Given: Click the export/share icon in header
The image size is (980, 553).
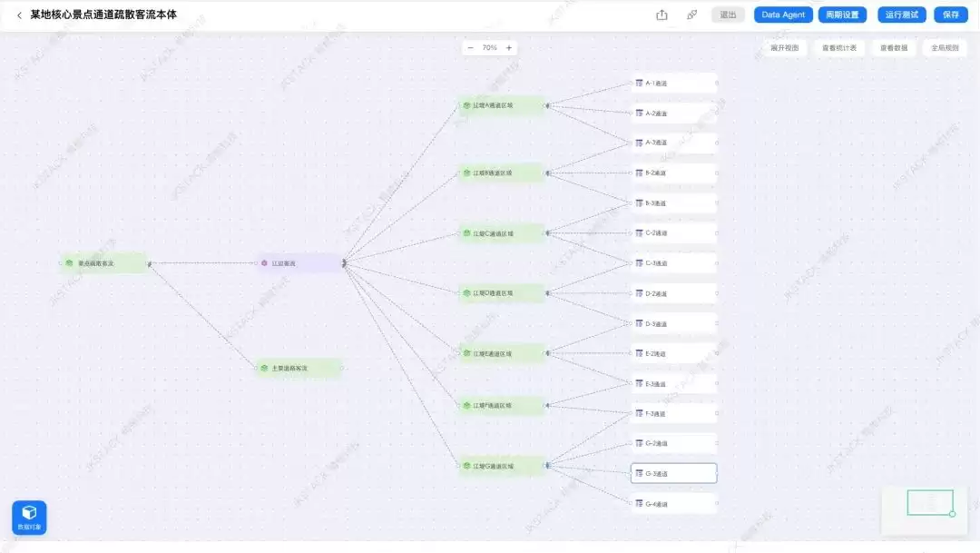Looking at the screenshot, I should pos(661,15).
